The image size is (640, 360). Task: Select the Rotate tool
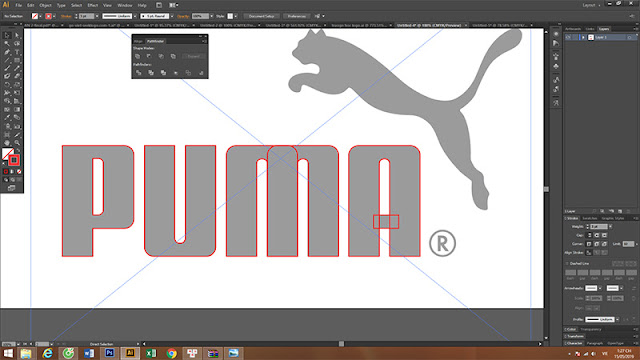[x=7, y=85]
